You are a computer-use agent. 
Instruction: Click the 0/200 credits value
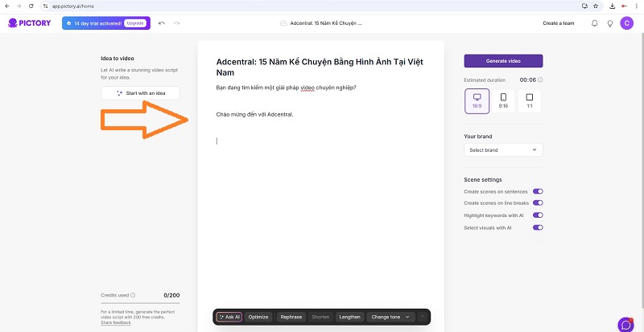[x=171, y=295]
